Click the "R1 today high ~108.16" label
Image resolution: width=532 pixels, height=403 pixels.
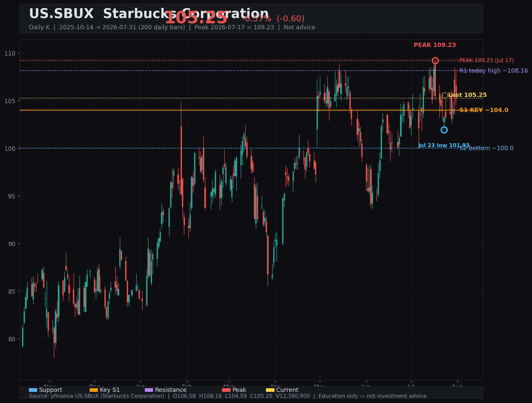(x=494, y=71)
